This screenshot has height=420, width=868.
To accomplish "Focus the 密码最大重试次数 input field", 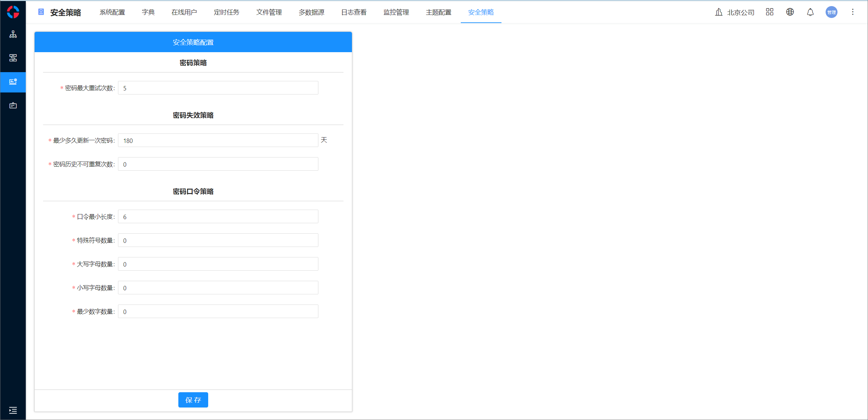I will point(218,88).
